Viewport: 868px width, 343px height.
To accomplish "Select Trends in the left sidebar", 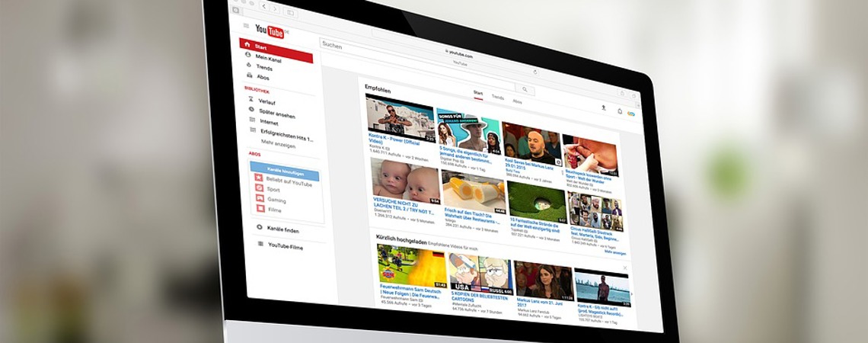I will click(264, 67).
